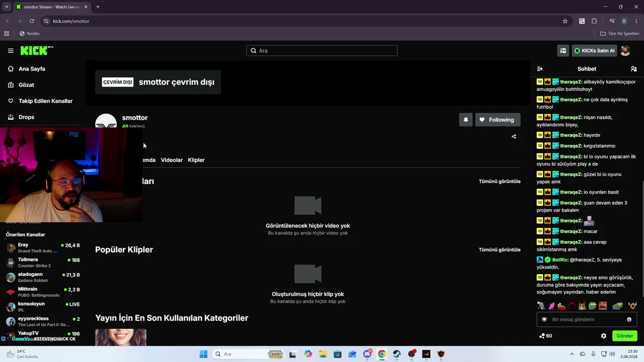Image resolution: width=644 pixels, height=362 pixels.
Task: Reload the Kick page
Action: tap(32, 21)
